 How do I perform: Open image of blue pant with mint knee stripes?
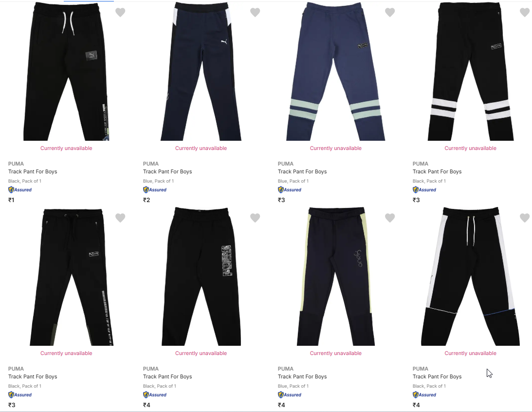[x=335, y=71]
